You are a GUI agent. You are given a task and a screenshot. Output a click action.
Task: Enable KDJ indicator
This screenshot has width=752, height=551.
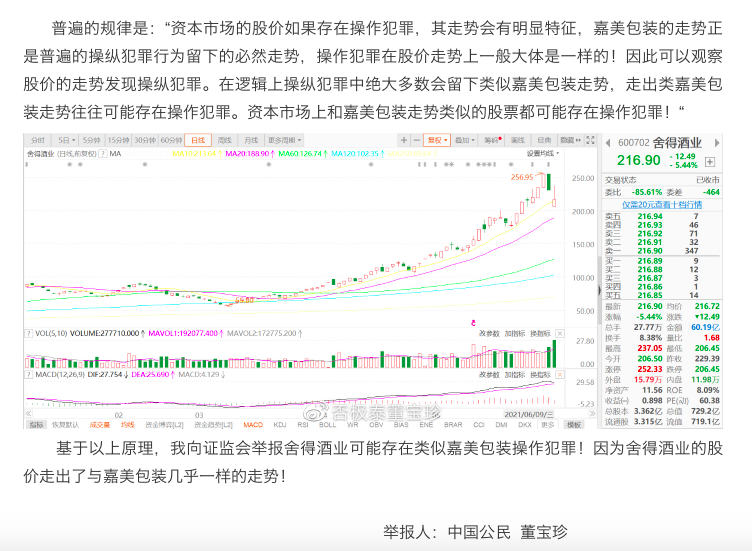coord(280,425)
